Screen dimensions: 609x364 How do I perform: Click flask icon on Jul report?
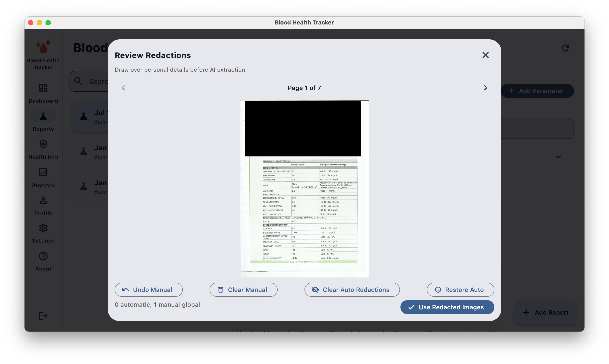pos(84,116)
